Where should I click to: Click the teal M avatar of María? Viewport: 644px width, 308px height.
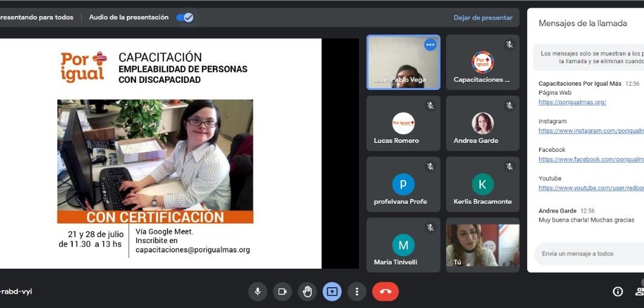tap(403, 245)
